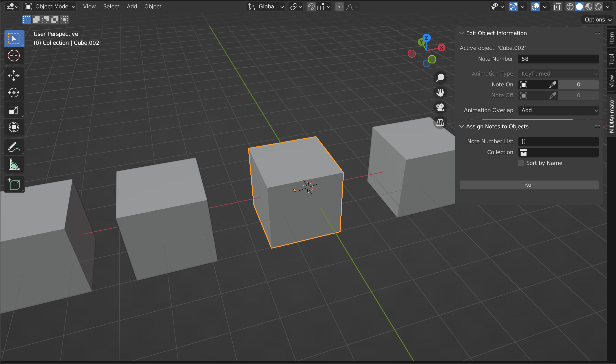Toggle proportional editing button

coord(339,7)
